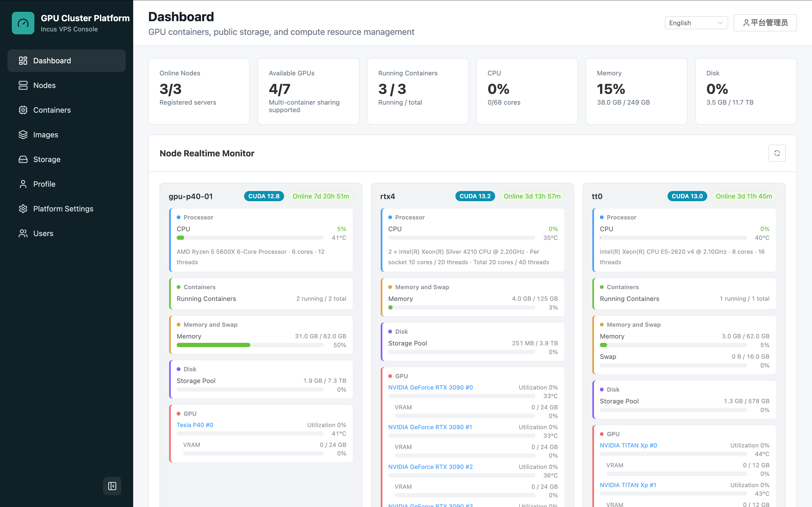This screenshot has width=812, height=507.
Task: Click the Images layers icon
Action: (23, 134)
